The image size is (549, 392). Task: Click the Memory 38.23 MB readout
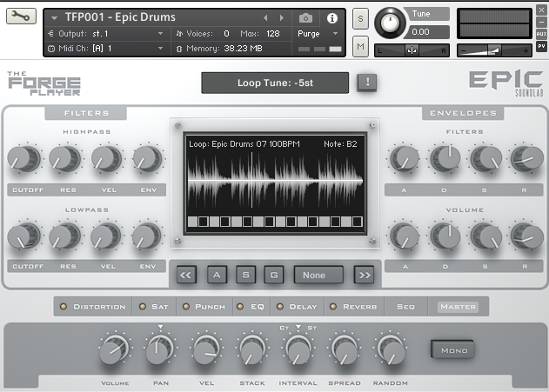[x=243, y=49]
